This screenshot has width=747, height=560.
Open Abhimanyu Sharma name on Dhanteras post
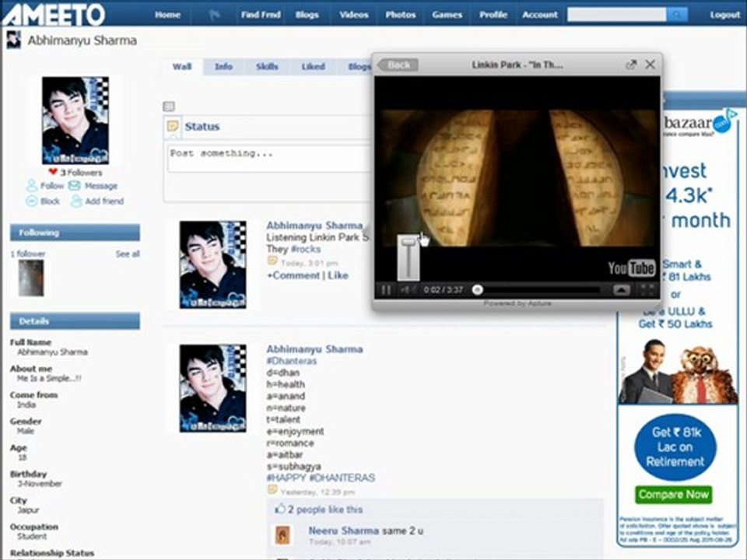pos(314,349)
